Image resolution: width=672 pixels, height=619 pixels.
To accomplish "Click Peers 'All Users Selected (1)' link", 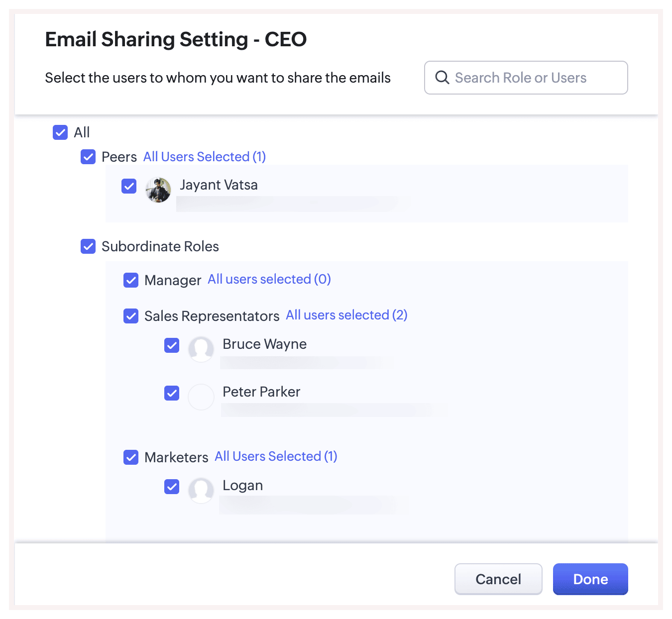I will point(205,157).
